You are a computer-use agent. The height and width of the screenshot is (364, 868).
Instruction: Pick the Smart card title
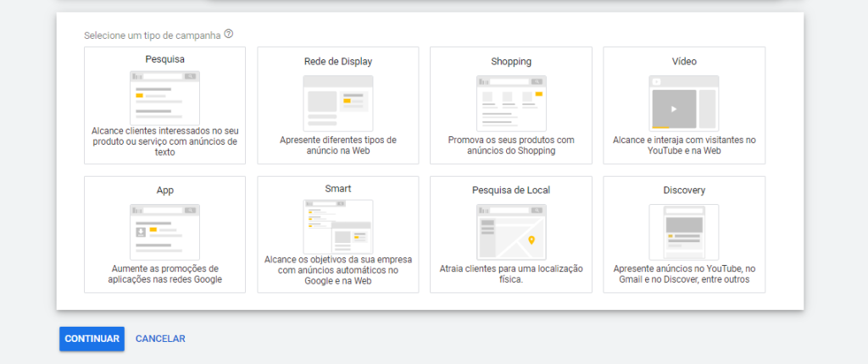coord(337,189)
